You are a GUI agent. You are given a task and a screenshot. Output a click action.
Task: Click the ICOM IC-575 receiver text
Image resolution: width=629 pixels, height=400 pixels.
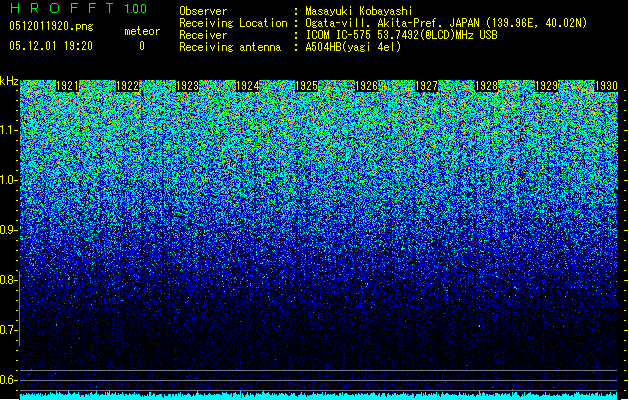click(401, 35)
